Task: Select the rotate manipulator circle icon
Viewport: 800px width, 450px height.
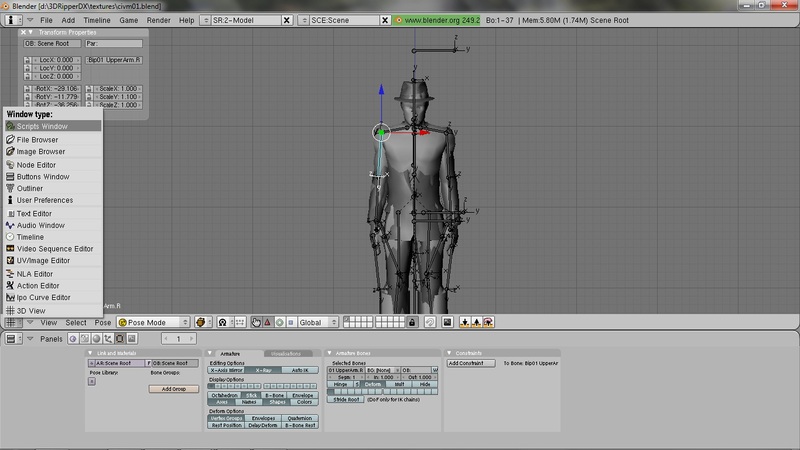Action: 280,322
